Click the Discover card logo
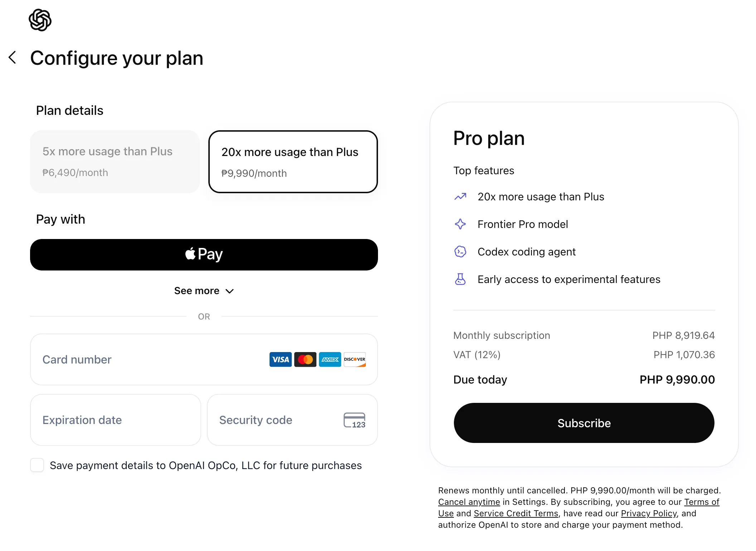The image size is (756, 551). tap(355, 359)
